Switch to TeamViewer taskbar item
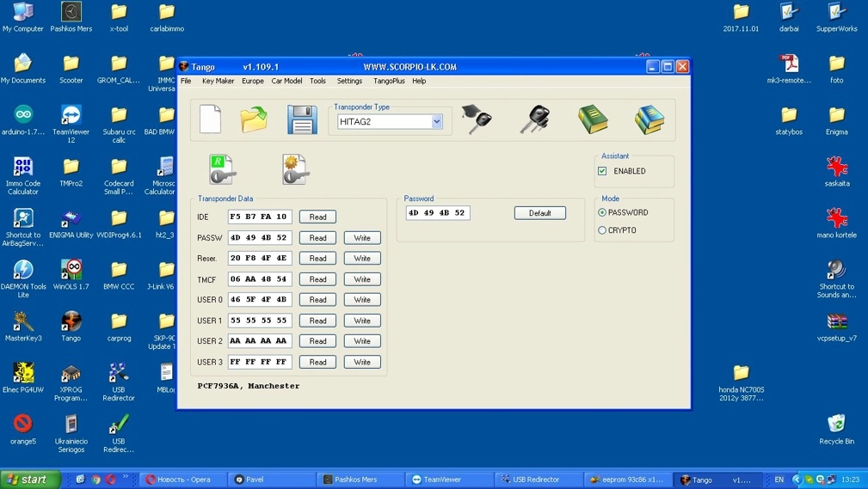 pyautogui.click(x=448, y=480)
